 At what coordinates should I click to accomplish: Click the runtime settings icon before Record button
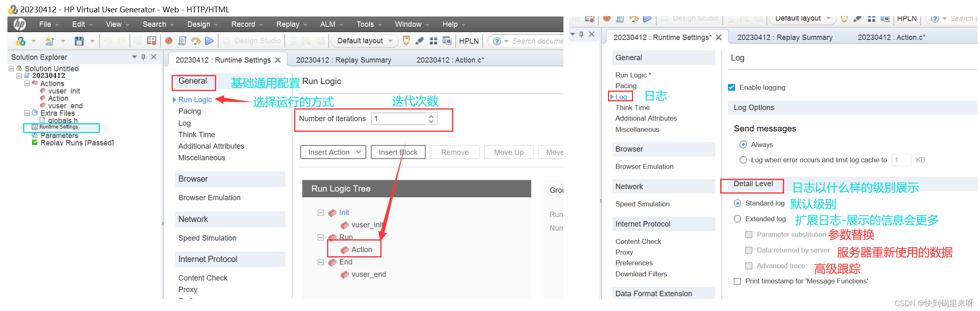tap(152, 41)
